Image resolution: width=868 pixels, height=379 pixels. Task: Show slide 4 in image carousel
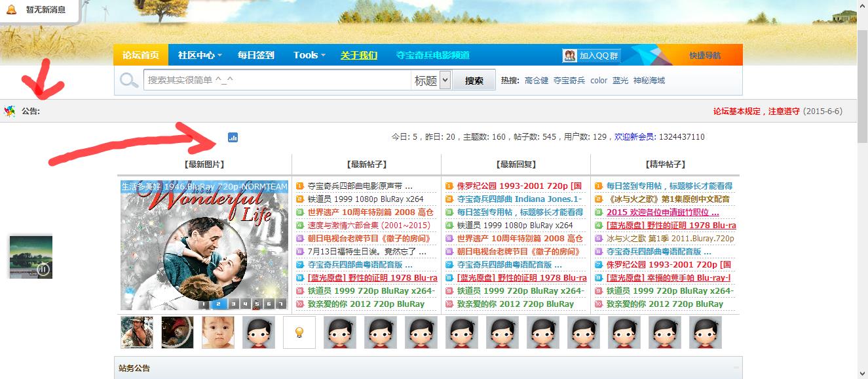coord(245,304)
